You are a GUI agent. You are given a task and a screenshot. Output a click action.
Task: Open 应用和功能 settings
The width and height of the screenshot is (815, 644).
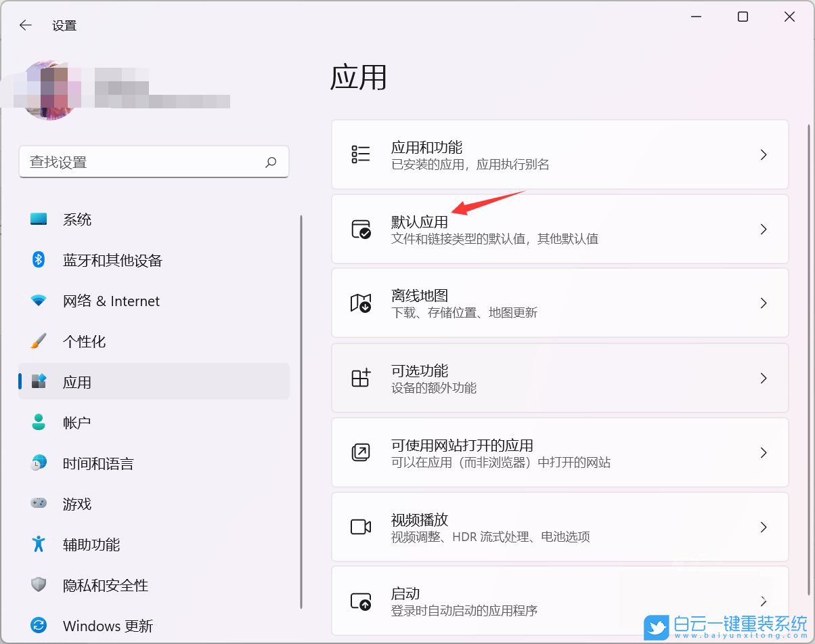(559, 154)
